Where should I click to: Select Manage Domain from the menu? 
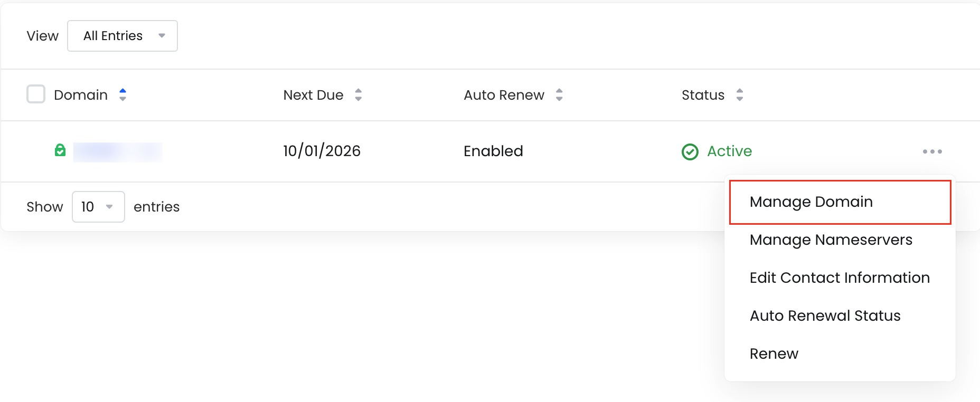(x=840, y=202)
